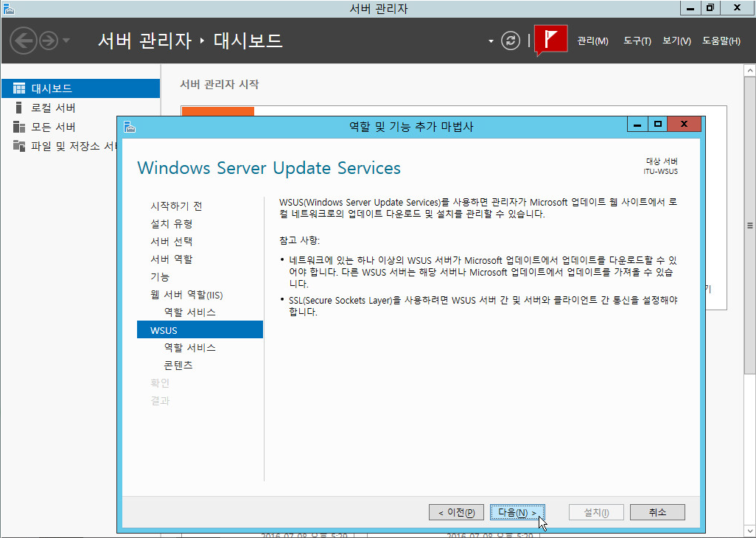Viewport: 756px width, 538px height.
Task: Click the wizard title bar icon
Action: (129, 127)
